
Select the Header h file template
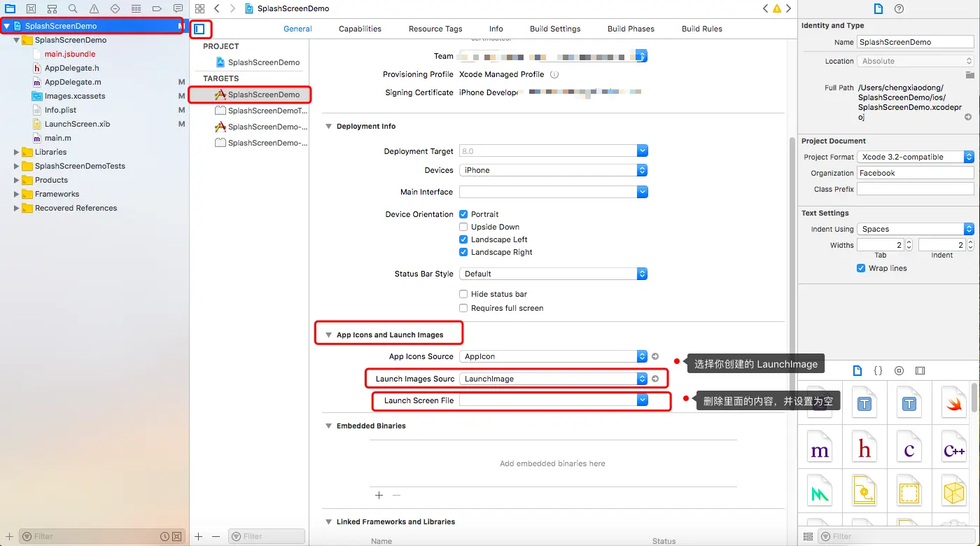point(864,446)
